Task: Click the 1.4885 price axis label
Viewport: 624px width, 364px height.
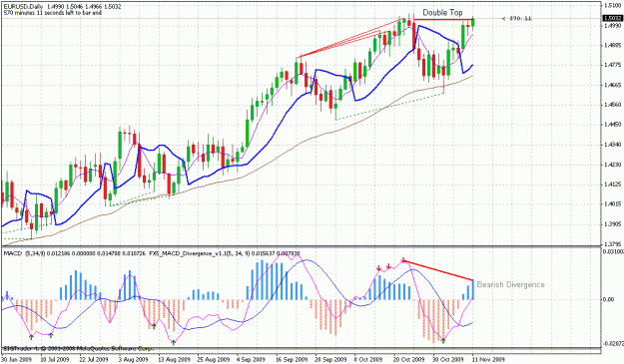Action: (x=612, y=45)
